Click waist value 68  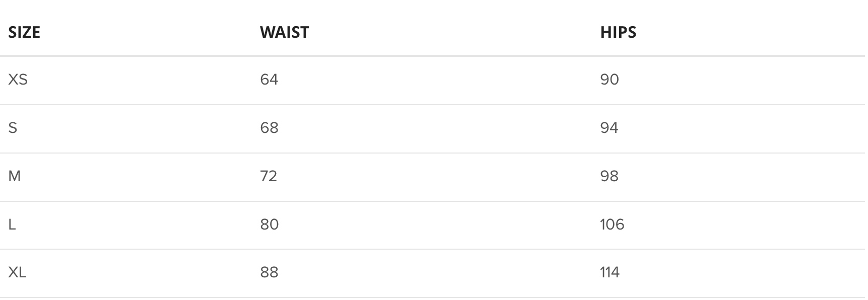coord(269,128)
